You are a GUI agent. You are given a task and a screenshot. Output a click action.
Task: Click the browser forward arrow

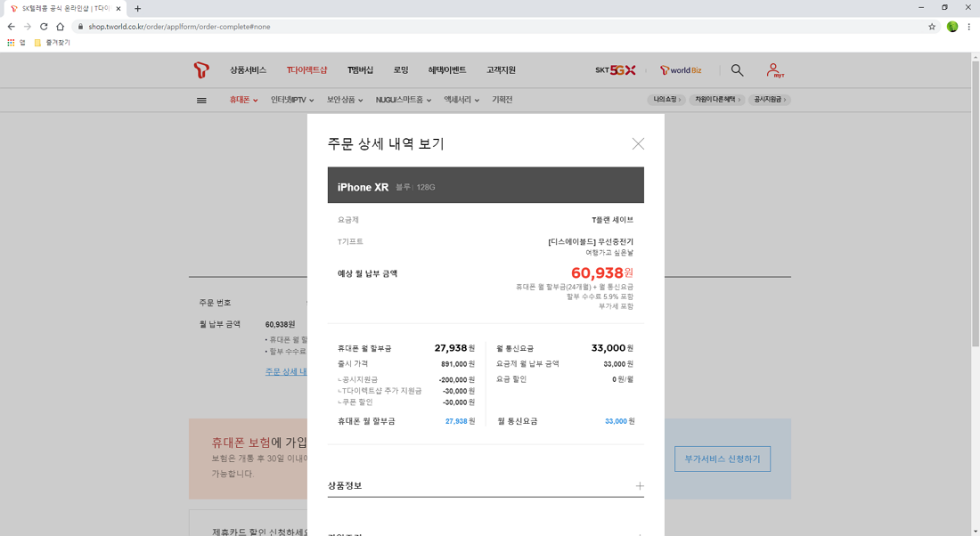tap(27, 26)
